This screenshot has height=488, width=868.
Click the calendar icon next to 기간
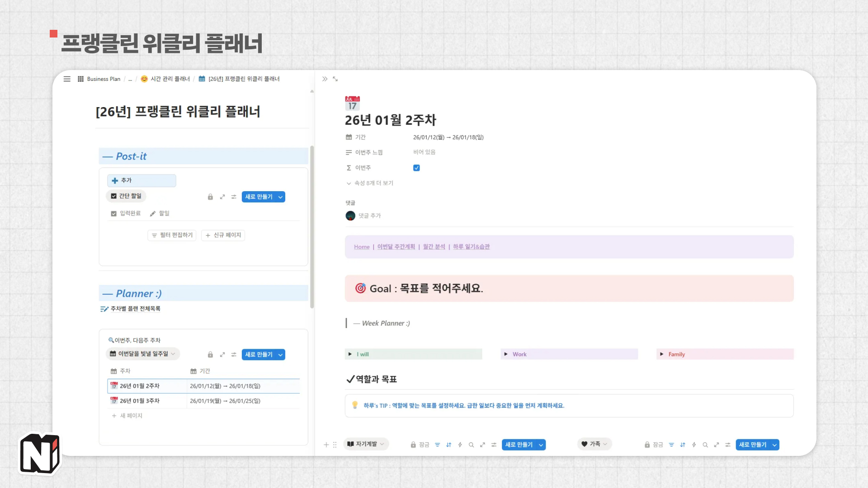click(x=349, y=137)
